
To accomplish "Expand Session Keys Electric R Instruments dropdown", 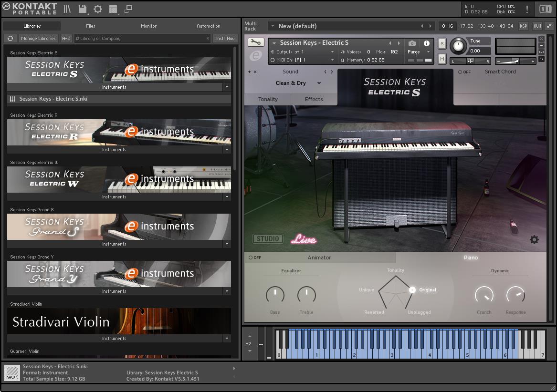I will tap(227, 150).
